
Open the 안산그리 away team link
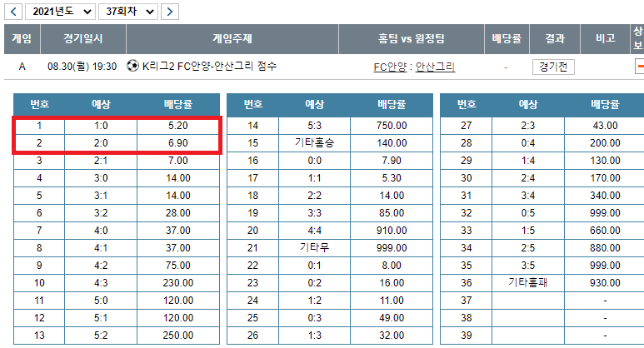[x=435, y=67]
